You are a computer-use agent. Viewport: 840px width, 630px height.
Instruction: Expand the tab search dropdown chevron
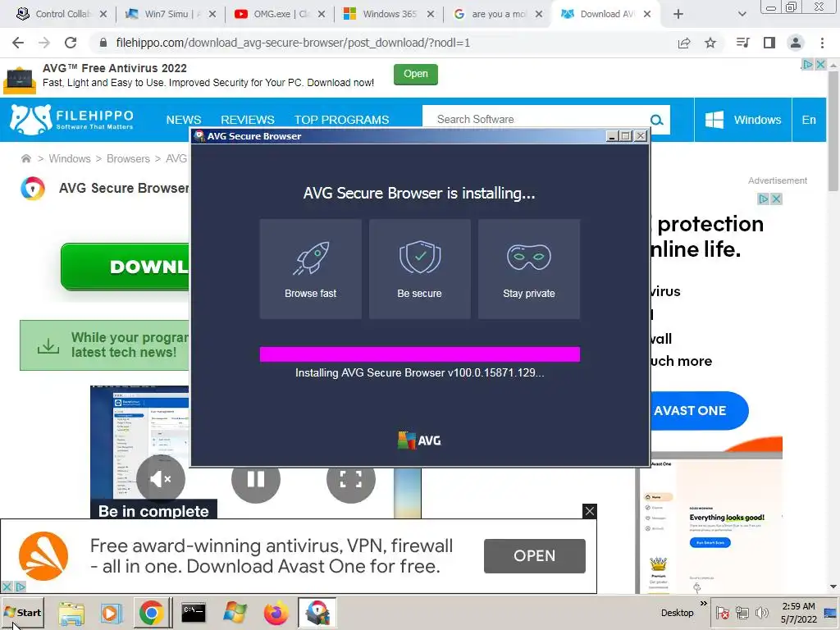point(742,15)
